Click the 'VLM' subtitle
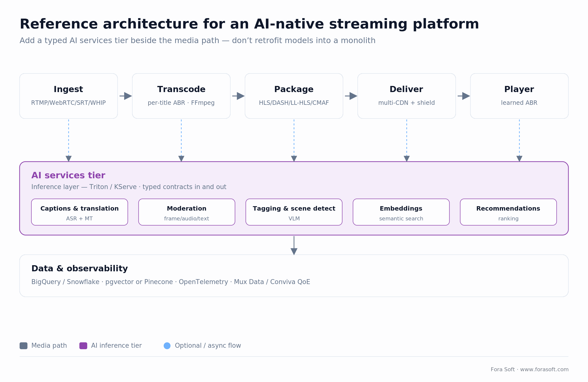This screenshot has width=588, height=382. pyautogui.click(x=294, y=218)
